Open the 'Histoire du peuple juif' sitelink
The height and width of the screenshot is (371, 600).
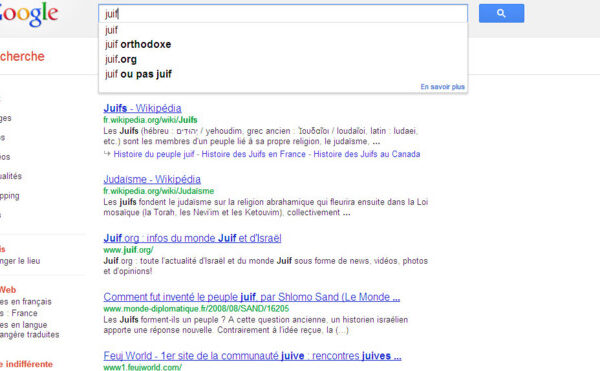click(x=154, y=154)
